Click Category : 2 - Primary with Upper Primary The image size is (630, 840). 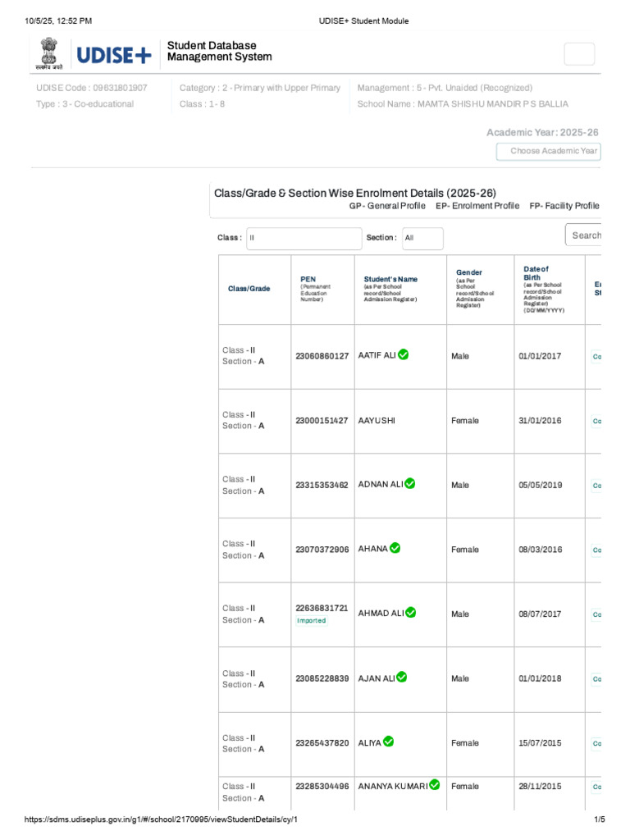click(x=260, y=88)
